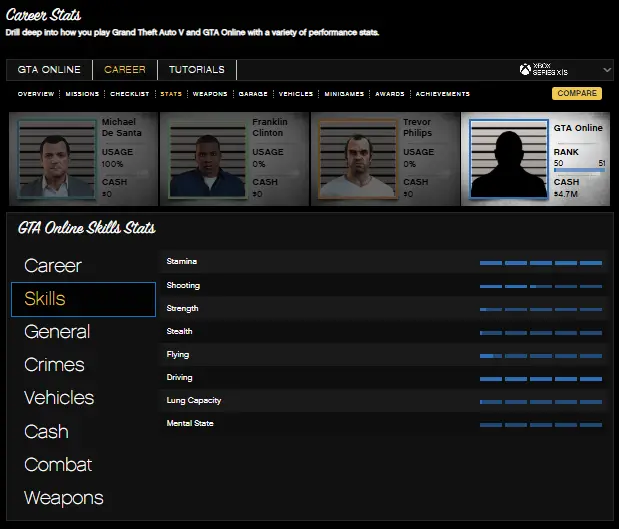The width and height of the screenshot is (619, 529).
Task: Open the Checklist submenu item
Action: (130, 94)
